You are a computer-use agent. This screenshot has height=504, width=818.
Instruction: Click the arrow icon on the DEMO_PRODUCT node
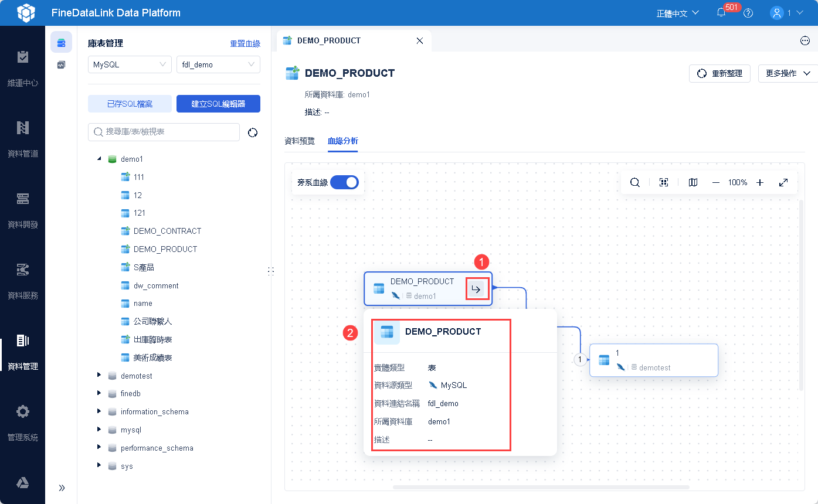point(476,289)
